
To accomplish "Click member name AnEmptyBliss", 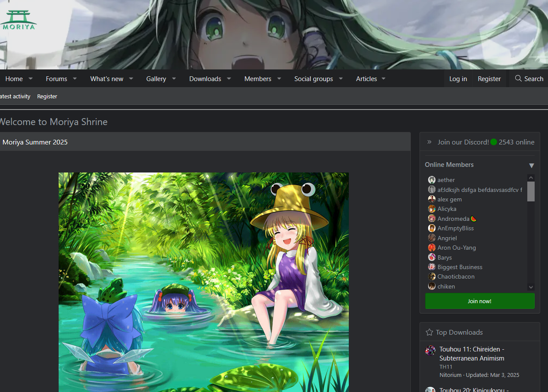I will tap(456, 228).
